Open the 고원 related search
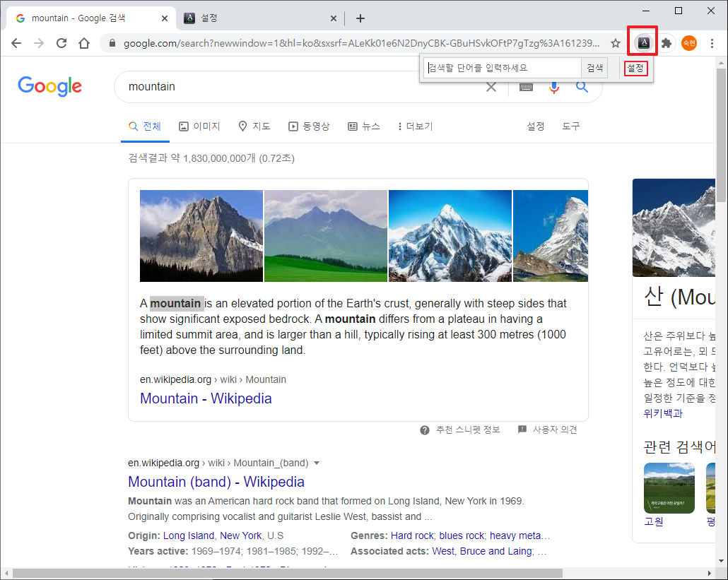This screenshot has width=728, height=580. point(653,521)
